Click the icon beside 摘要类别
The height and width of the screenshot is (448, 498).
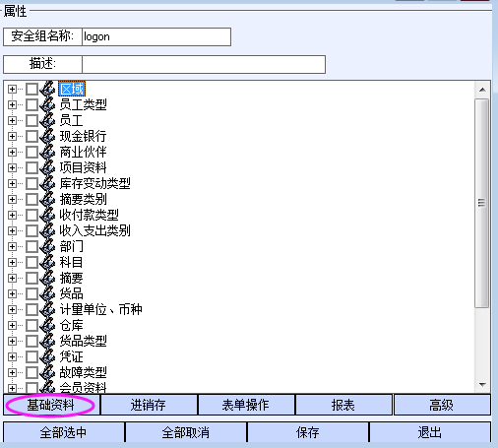point(47,199)
